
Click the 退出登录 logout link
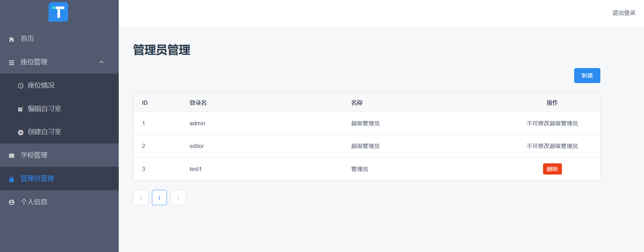click(x=623, y=13)
